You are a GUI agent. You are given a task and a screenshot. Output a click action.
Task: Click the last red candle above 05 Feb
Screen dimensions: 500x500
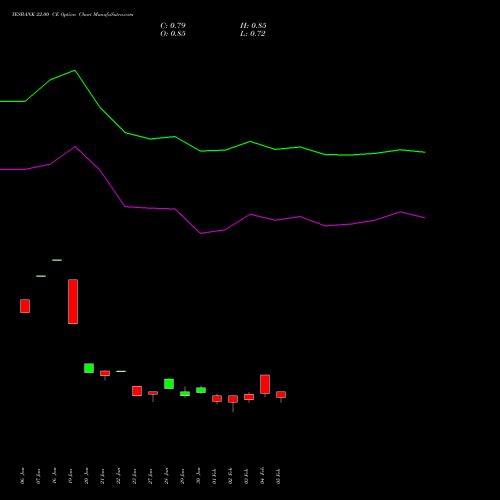[x=281, y=395]
